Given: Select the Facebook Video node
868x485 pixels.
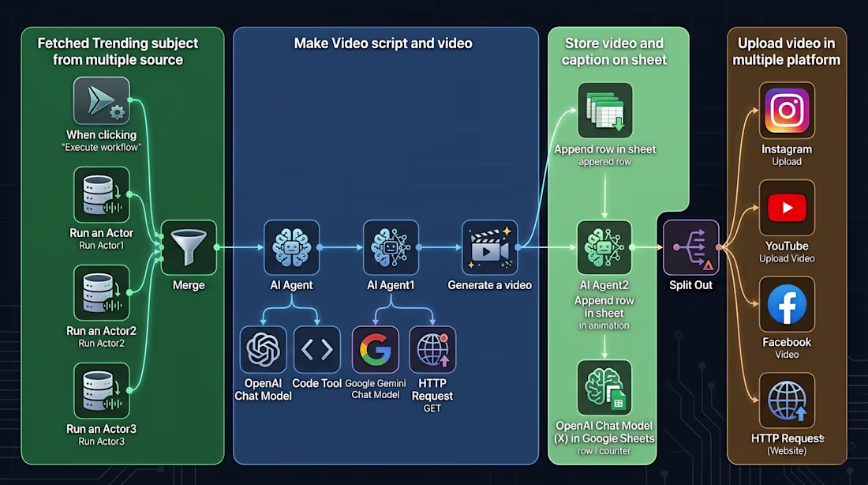Looking at the screenshot, I should pyautogui.click(x=787, y=304).
